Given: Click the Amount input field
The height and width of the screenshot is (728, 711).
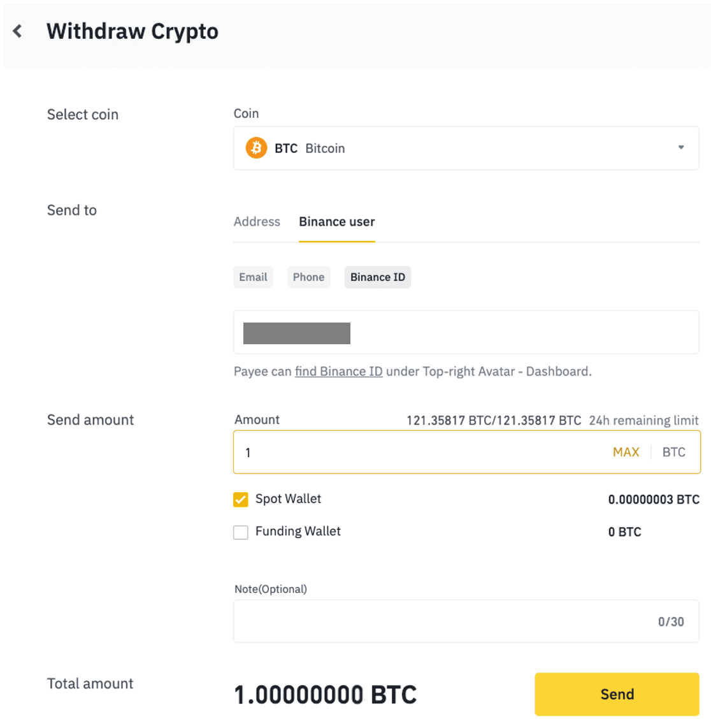Looking at the screenshot, I should 420,452.
